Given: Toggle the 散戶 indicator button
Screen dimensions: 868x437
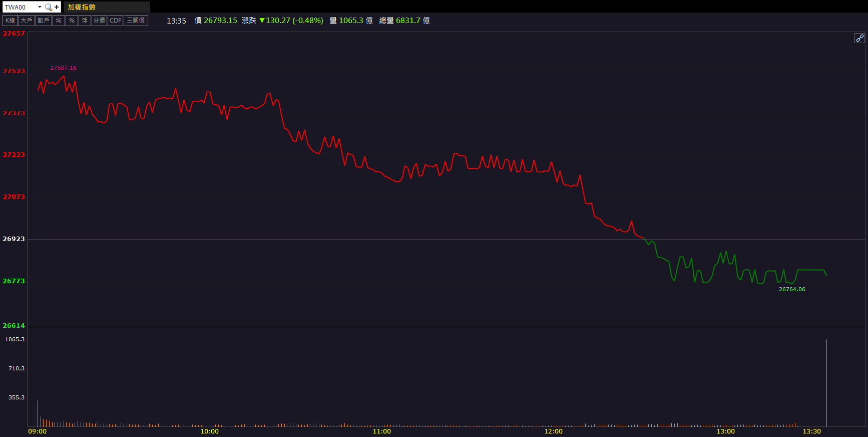Looking at the screenshot, I should coord(44,21).
